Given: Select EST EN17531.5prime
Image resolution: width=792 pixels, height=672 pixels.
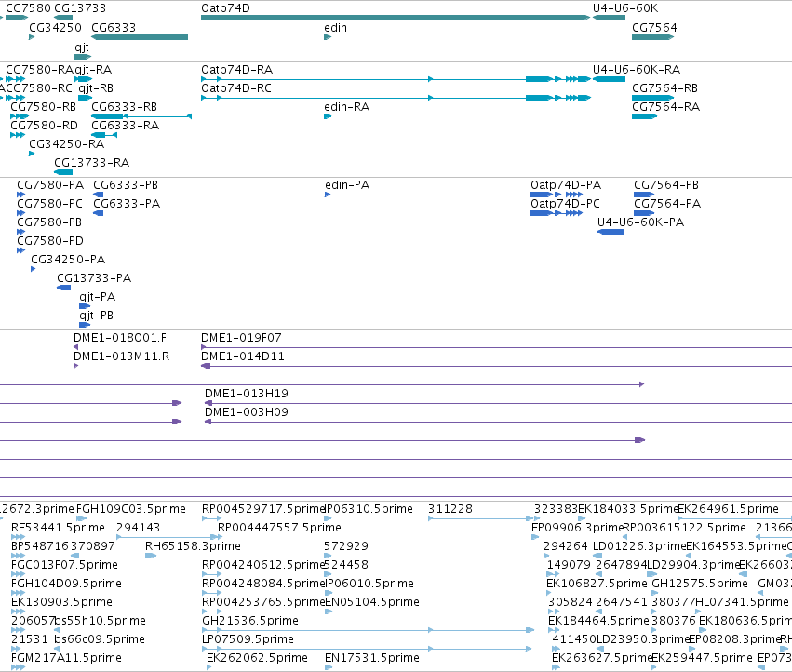Looking at the screenshot, I should point(329,667).
